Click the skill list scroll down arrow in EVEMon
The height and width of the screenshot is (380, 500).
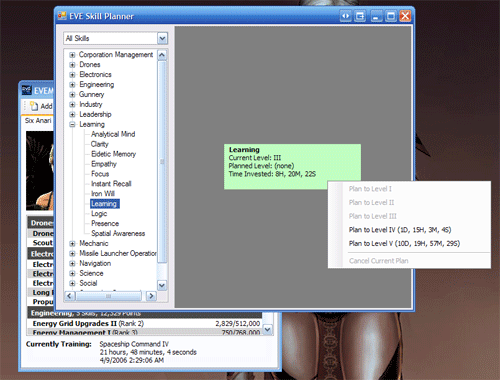(x=267, y=329)
